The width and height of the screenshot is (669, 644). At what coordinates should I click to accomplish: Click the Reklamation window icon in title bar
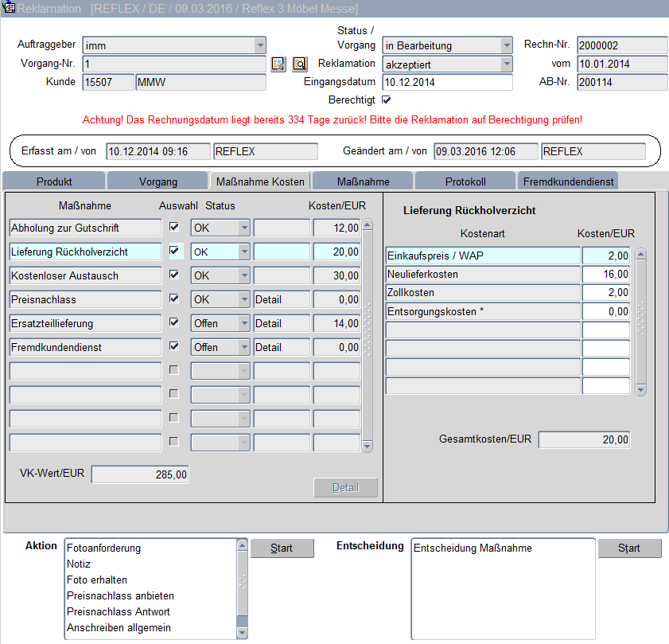click(x=10, y=9)
